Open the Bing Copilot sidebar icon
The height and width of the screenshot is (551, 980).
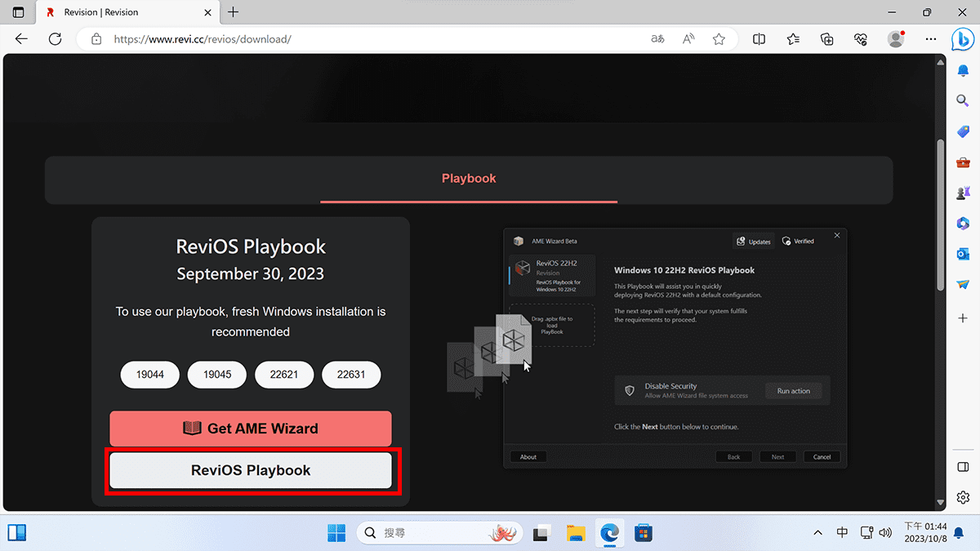pos(962,39)
